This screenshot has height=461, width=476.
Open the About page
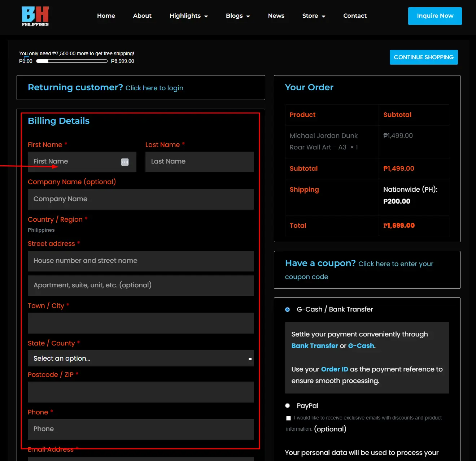point(142,16)
